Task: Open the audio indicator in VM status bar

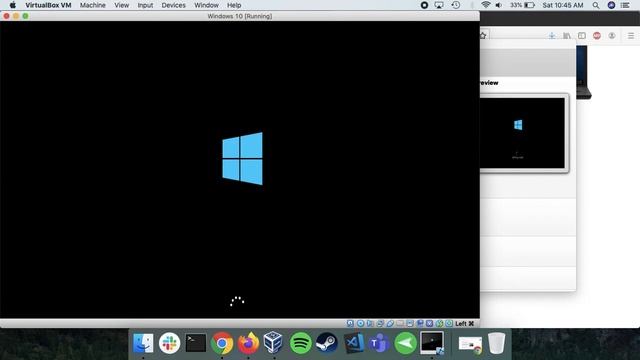Action: [x=370, y=323]
